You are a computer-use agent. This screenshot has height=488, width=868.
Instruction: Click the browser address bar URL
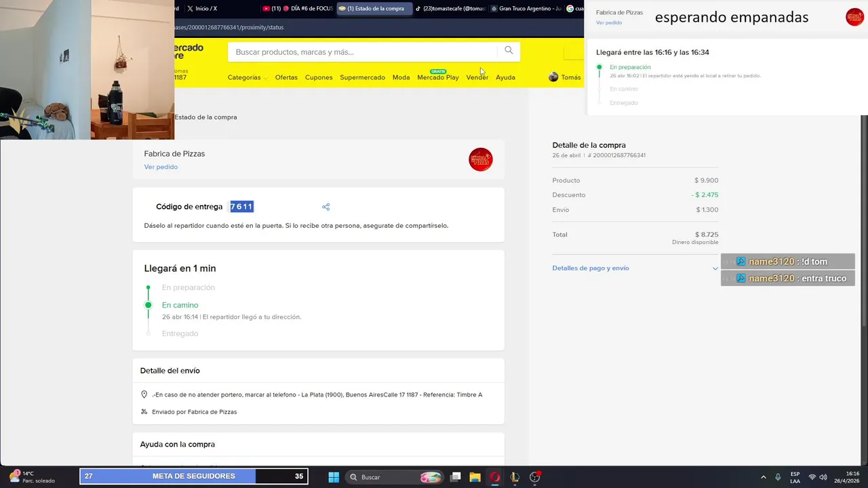tap(229, 27)
